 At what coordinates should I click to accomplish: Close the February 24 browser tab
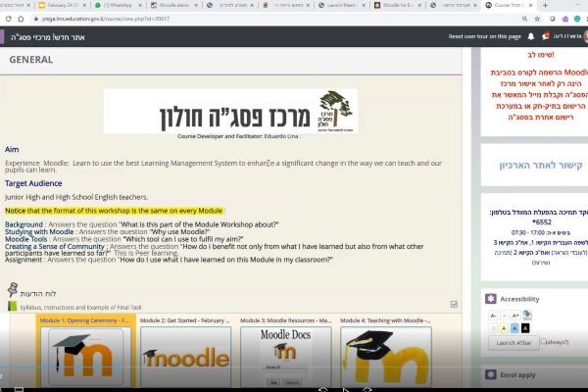tap(84, 5)
